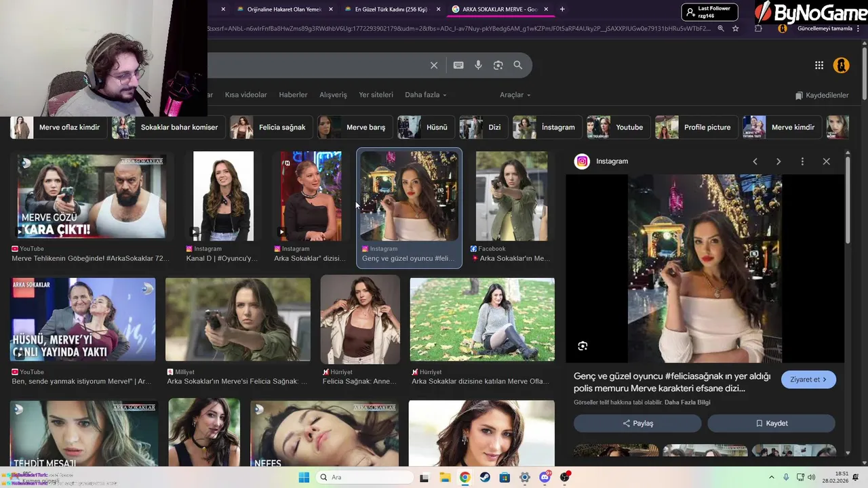Expand the Daha fazla menu

click(425, 95)
